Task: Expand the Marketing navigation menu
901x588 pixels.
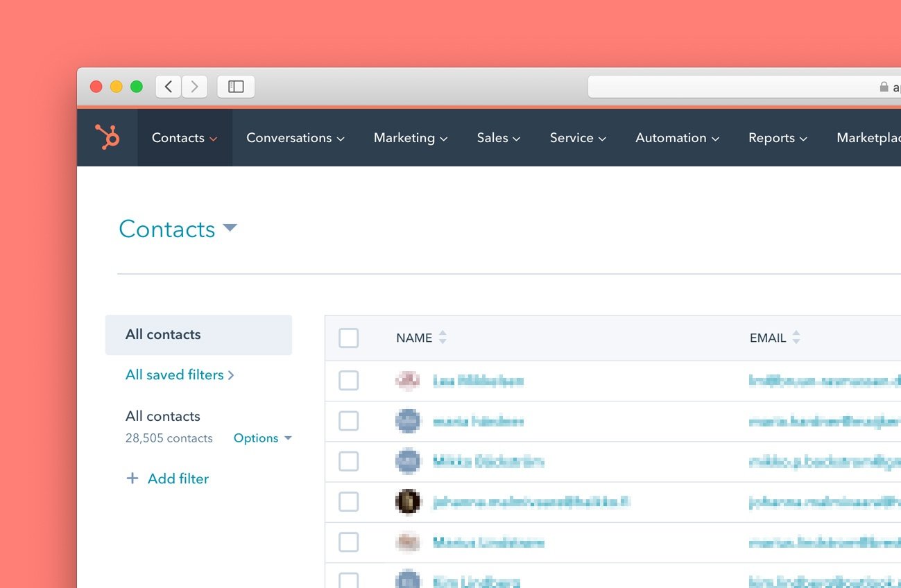Action: click(x=410, y=138)
